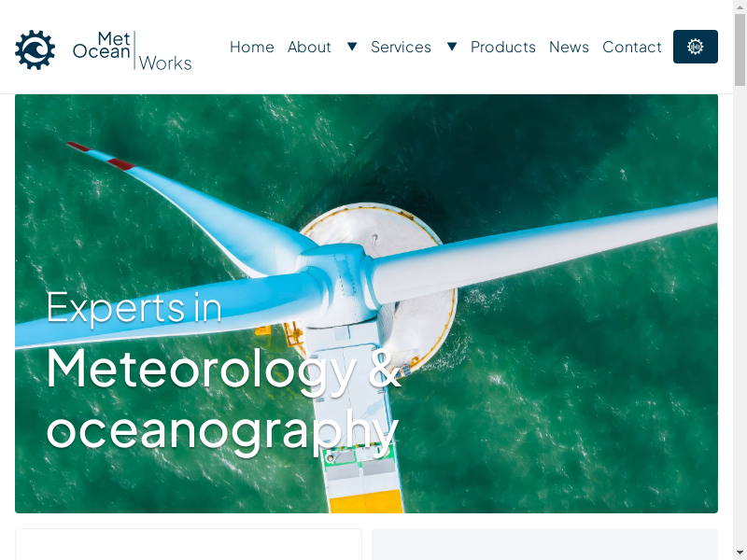Click the gear-and-wave MetOcean logo icon
747x560 pixels.
tap(35, 49)
